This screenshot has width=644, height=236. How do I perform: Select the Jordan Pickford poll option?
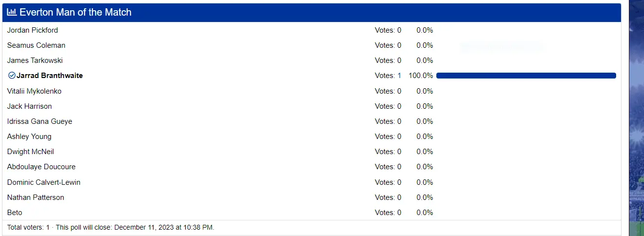coord(32,30)
